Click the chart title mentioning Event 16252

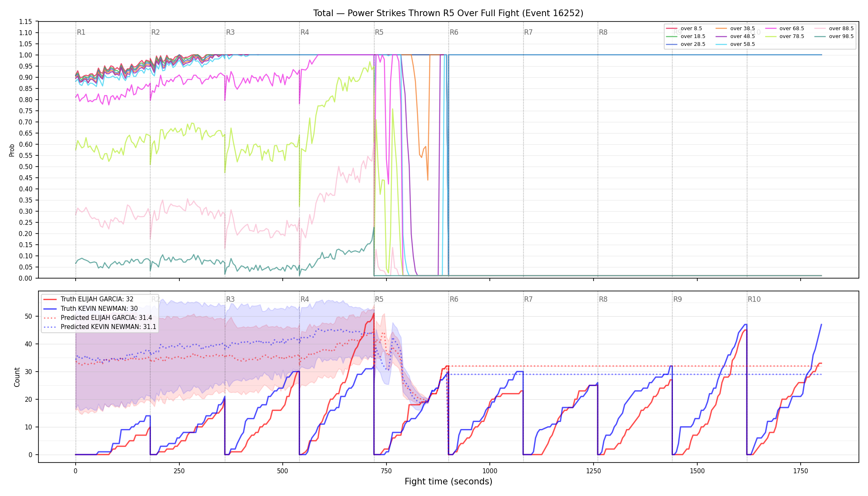coord(448,13)
